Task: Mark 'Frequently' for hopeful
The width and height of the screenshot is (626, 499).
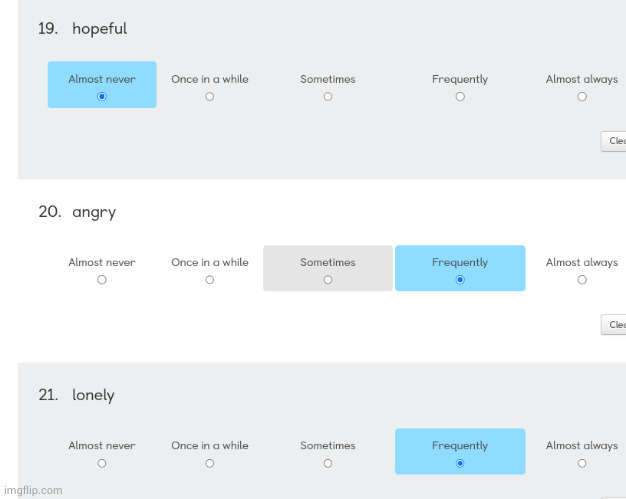Action: tap(460, 96)
